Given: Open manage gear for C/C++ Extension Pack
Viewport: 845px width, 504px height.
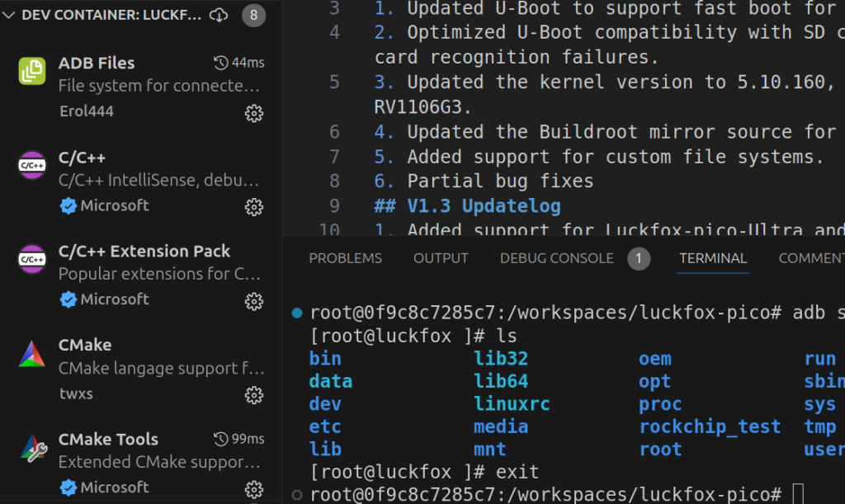Looking at the screenshot, I should tap(254, 302).
